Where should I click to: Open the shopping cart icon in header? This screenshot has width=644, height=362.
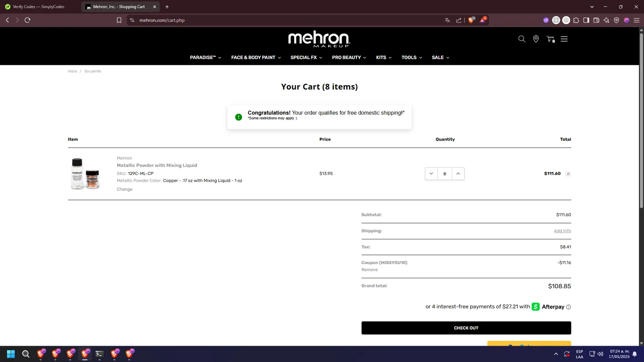coord(550,39)
